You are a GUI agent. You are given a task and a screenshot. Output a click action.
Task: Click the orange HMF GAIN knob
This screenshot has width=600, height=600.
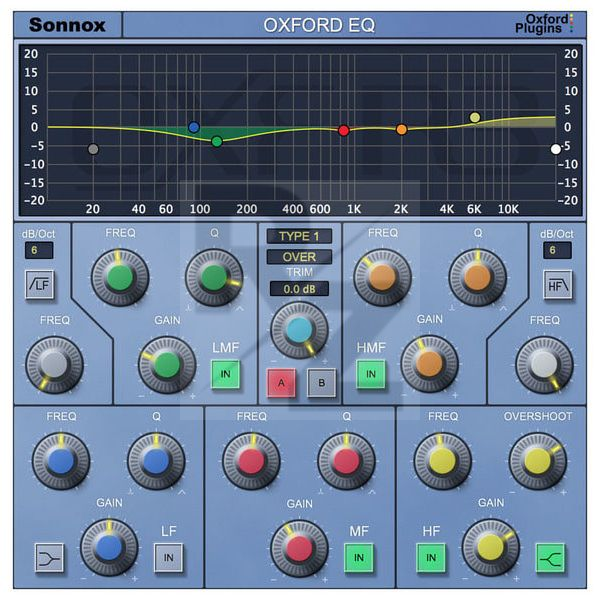click(x=429, y=364)
